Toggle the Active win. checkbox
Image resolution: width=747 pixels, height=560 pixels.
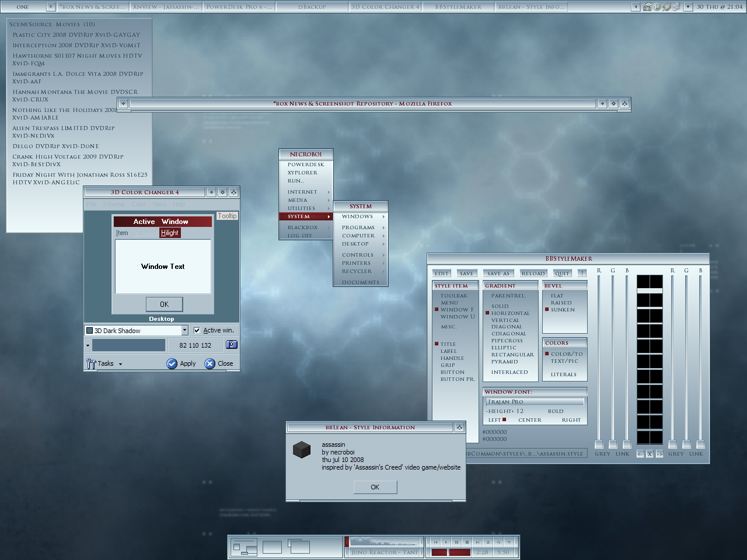tap(197, 330)
